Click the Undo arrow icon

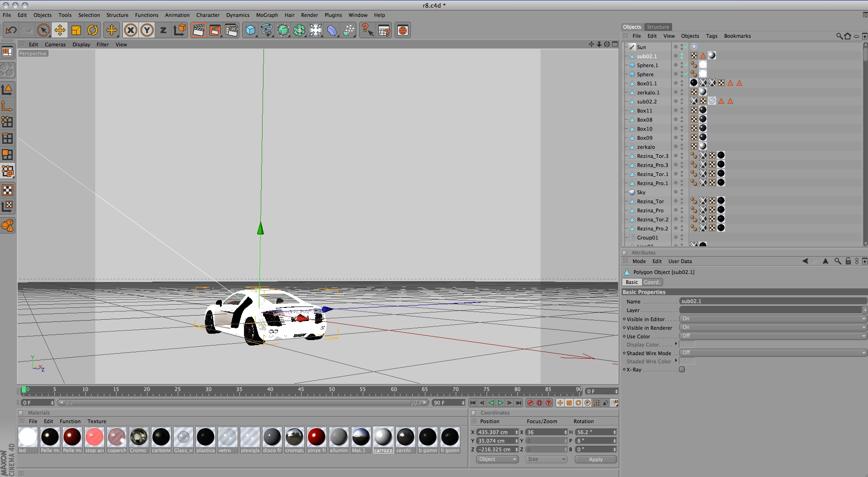click(11, 30)
